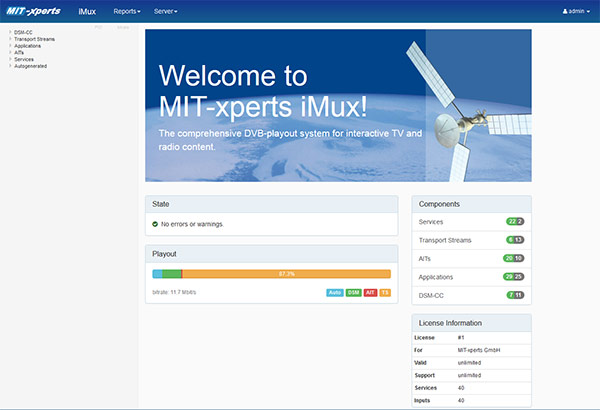Open the iMux home link

click(87, 11)
